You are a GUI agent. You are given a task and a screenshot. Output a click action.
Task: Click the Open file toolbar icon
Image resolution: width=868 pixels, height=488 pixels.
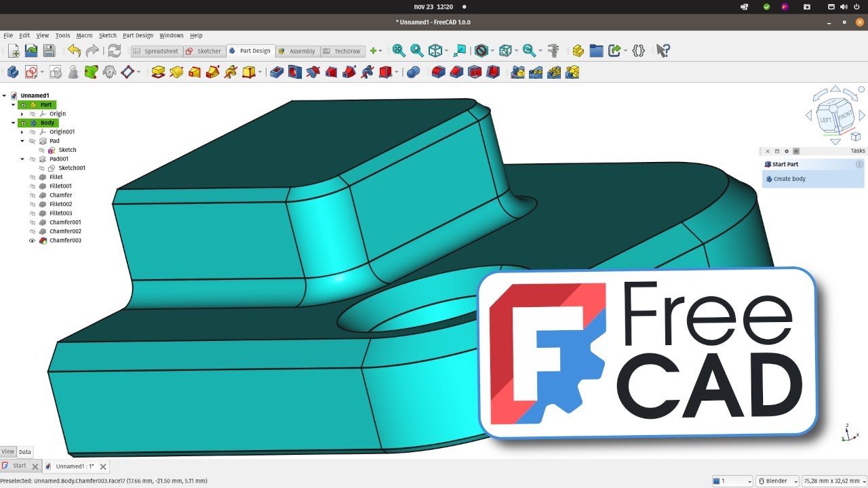31,50
